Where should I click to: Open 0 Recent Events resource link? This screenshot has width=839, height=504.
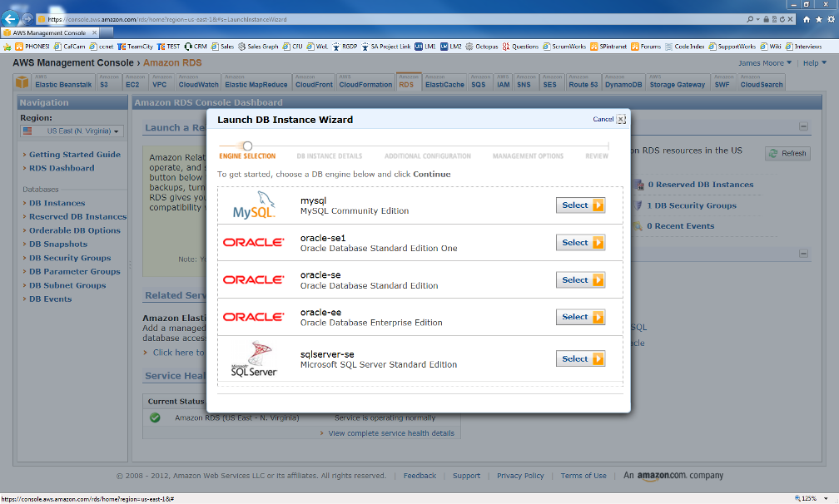680,226
